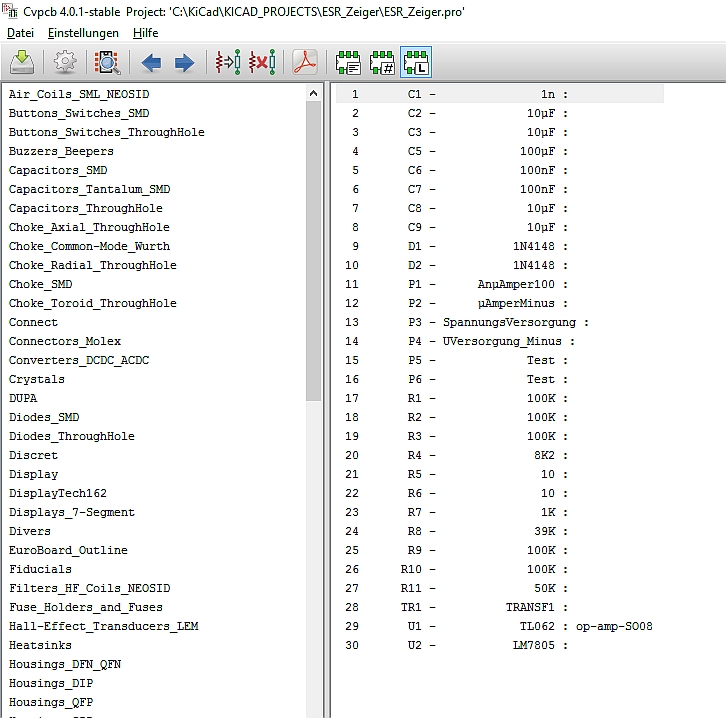Screen dimensions: 726x718
Task: Select component row R8 39K
Action: pyautogui.click(x=500, y=531)
